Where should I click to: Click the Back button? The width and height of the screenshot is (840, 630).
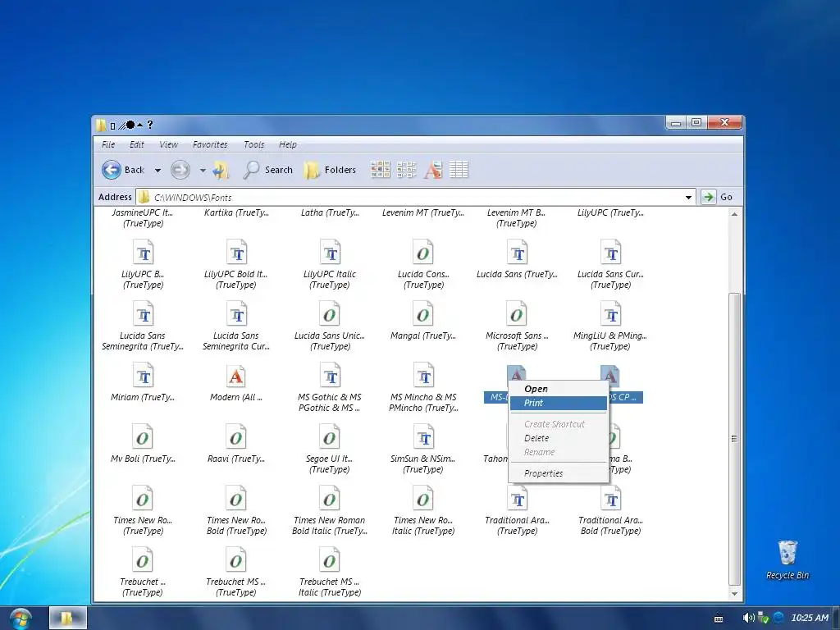[x=123, y=170]
